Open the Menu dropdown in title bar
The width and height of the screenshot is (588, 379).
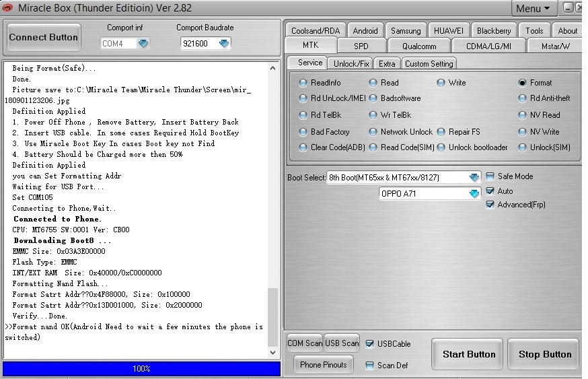533,8
